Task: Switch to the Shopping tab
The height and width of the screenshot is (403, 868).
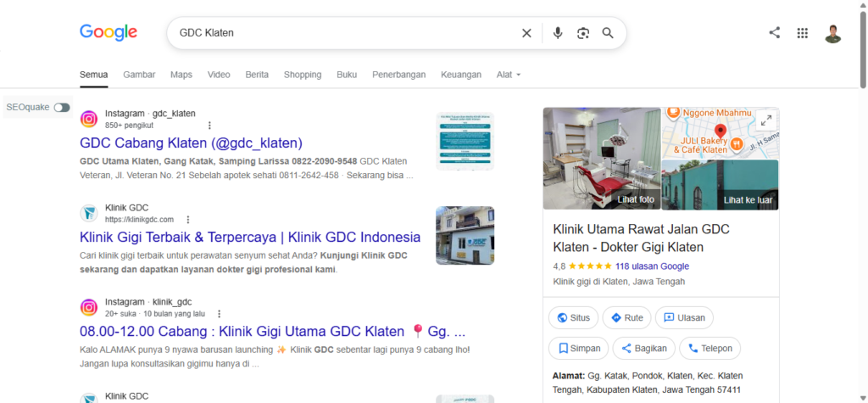Action: point(303,75)
